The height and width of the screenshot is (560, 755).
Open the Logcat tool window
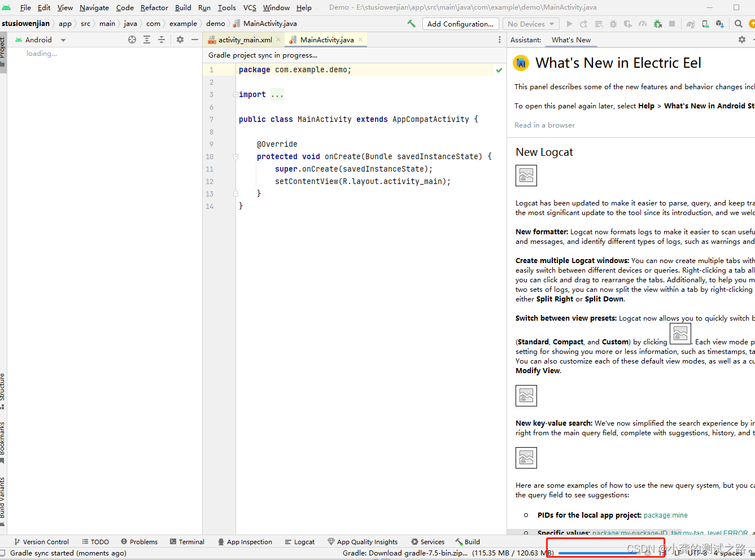click(x=300, y=541)
